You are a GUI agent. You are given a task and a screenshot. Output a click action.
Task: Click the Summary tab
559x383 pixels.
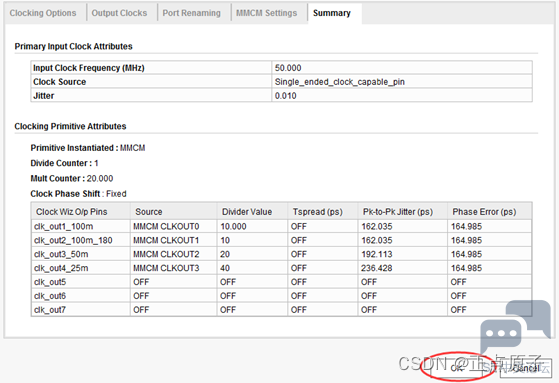coord(332,13)
